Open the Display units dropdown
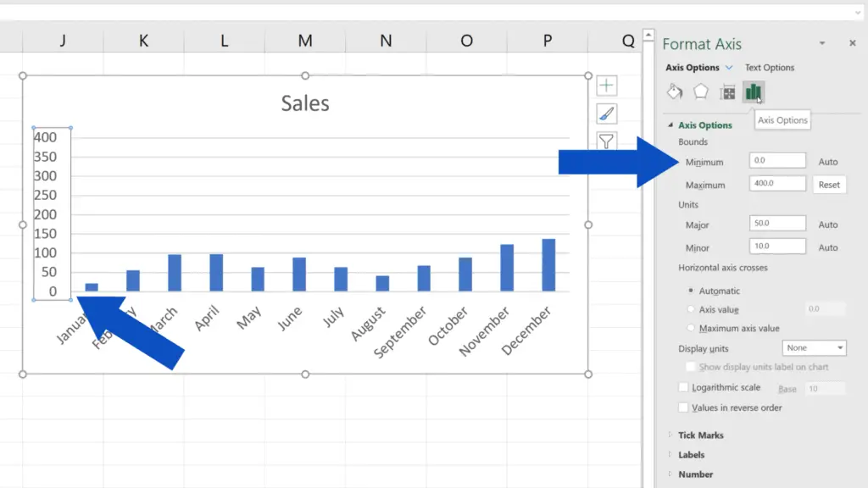This screenshot has width=868, height=488. [x=814, y=347]
